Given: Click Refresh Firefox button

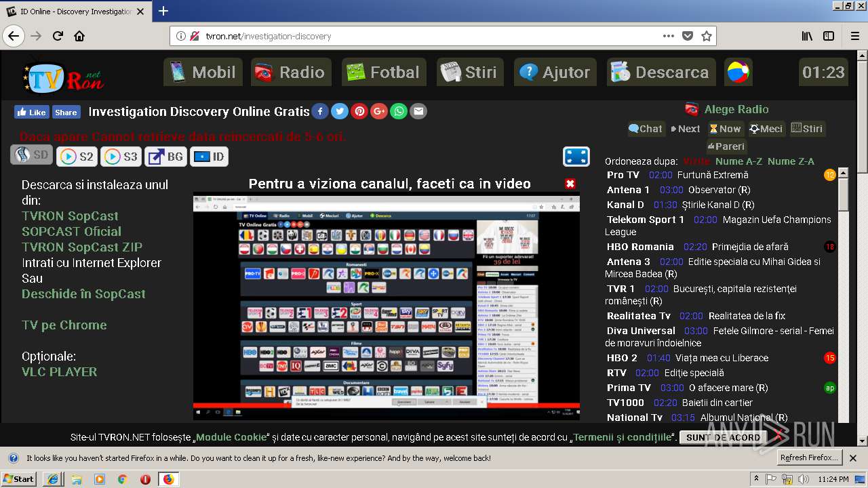Looking at the screenshot, I should (809, 457).
